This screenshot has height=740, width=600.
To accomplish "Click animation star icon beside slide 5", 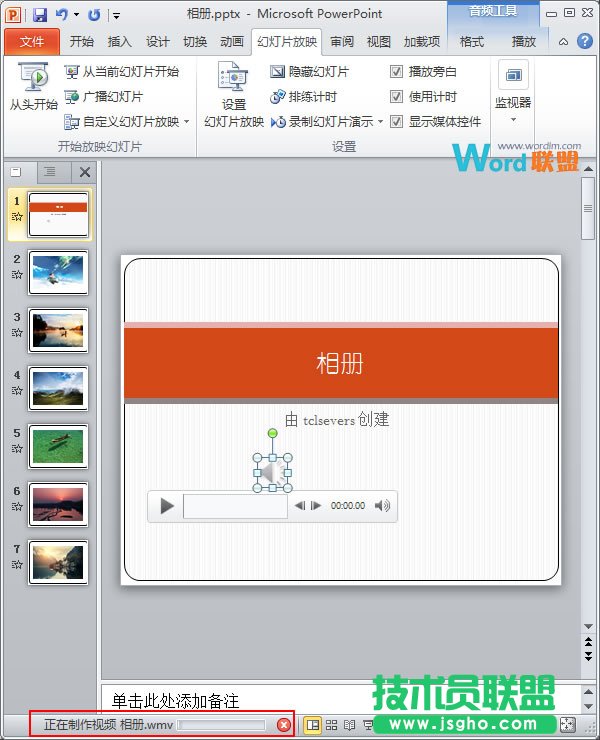I will click(17, 448).
